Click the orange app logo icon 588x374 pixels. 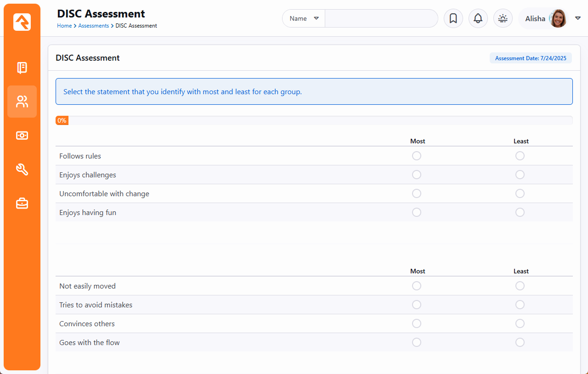coord(22,22)
